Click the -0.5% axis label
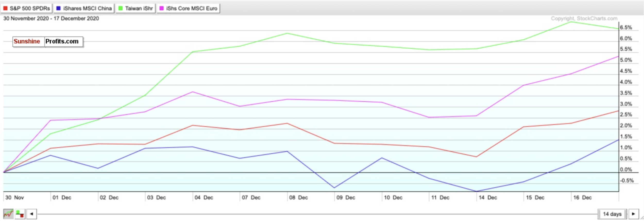The width and height of the screenshot is (644, 221). tap(627, 181)
